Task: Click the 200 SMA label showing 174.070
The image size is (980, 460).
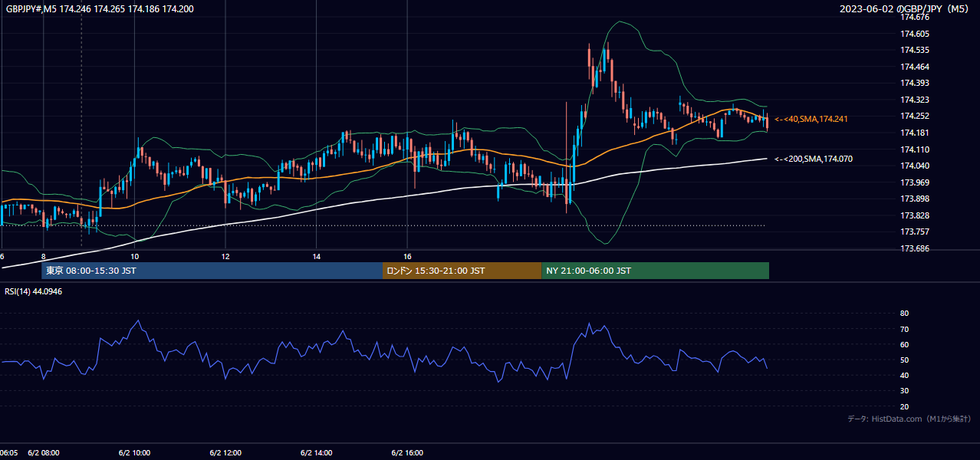Action: [814, 159]
